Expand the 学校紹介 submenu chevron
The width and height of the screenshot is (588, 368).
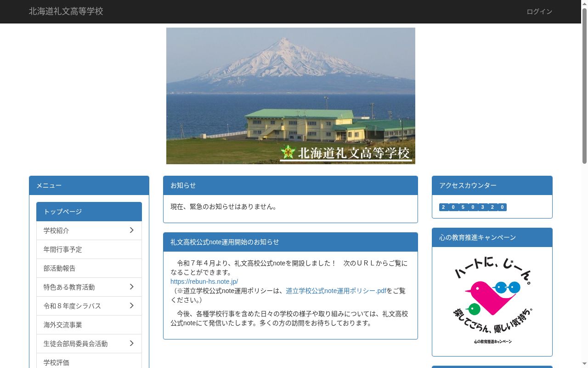pos(131,230)
